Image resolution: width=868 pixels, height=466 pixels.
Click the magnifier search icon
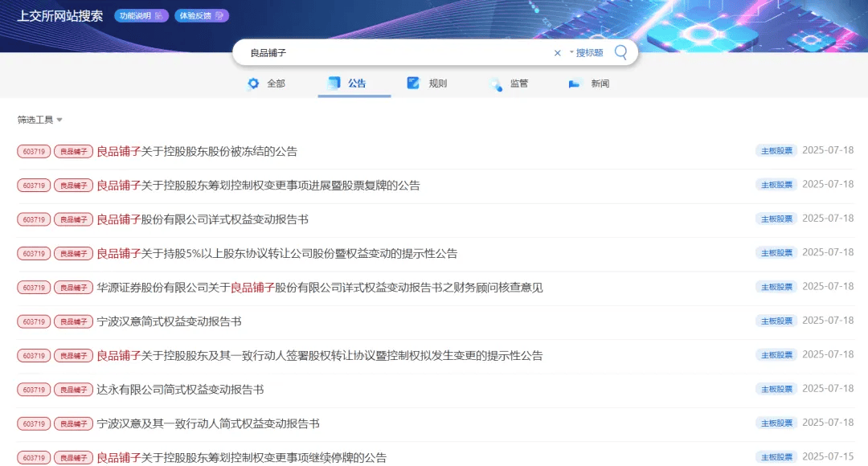coord(620,52)
